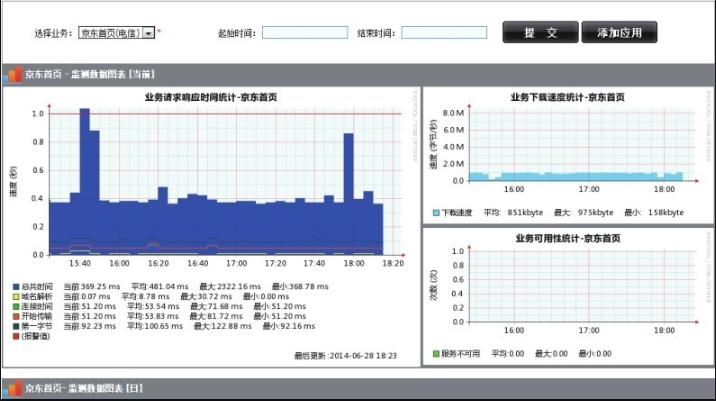Click the 平均:481.04 ms value
716x401 pixels.
click(160, 287)
